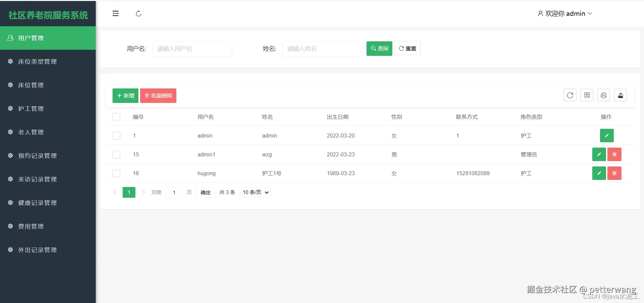
Task: Open 外出记录管理 in the sidebar
Action: coord(48,250)
